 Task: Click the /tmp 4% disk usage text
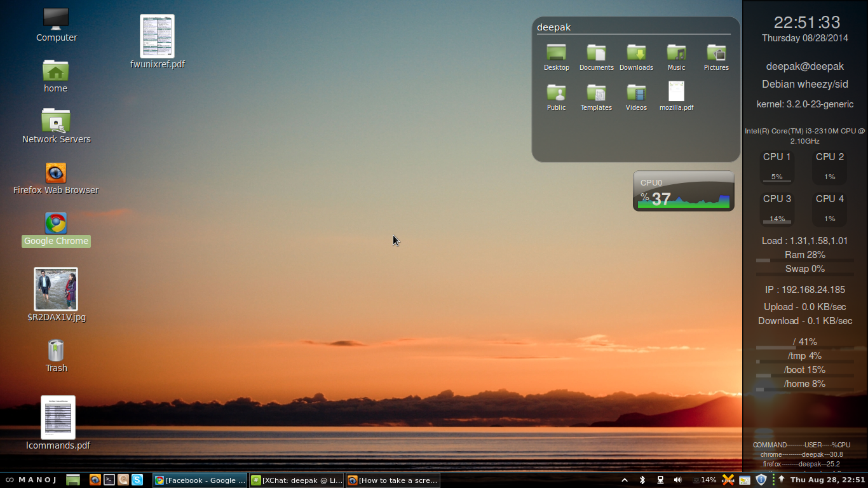click(805, 356)
